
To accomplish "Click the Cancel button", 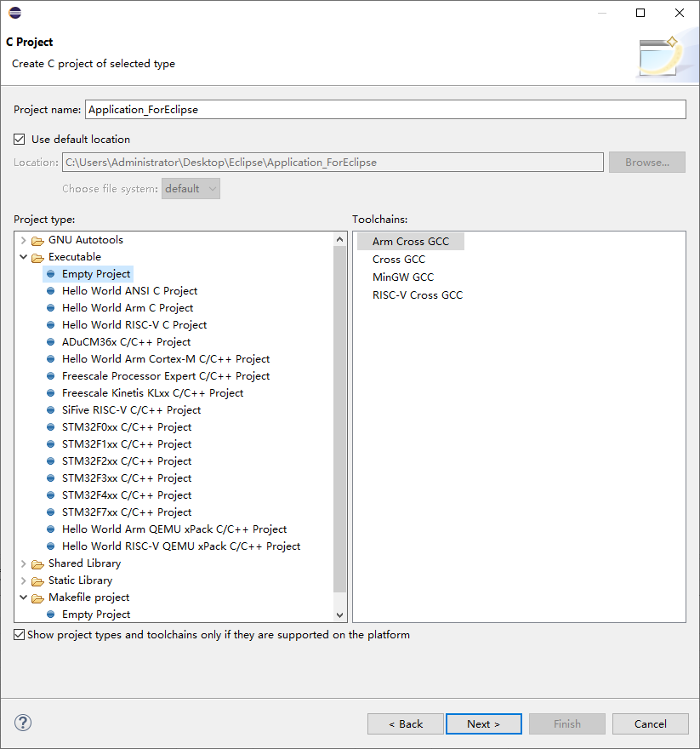I will point(651,723).
